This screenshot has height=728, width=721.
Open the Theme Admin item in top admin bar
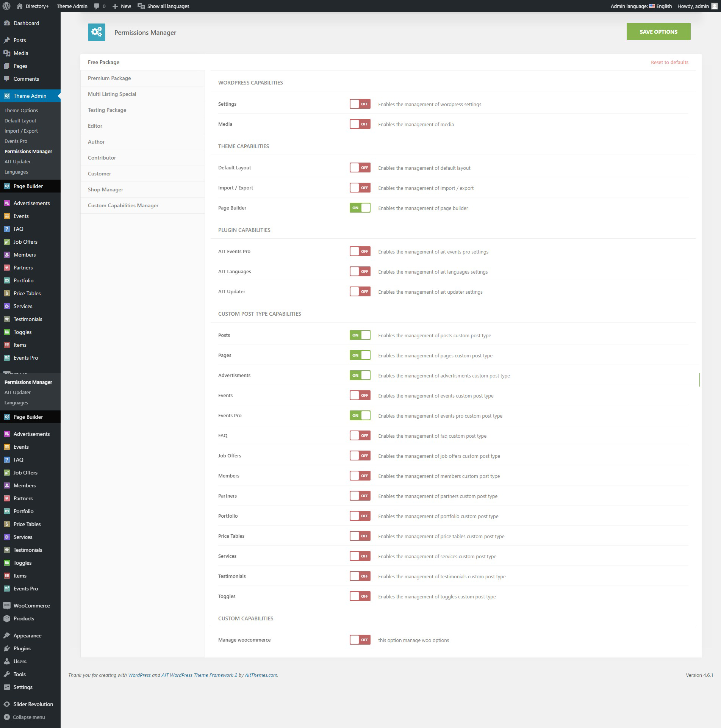(72, 6)
